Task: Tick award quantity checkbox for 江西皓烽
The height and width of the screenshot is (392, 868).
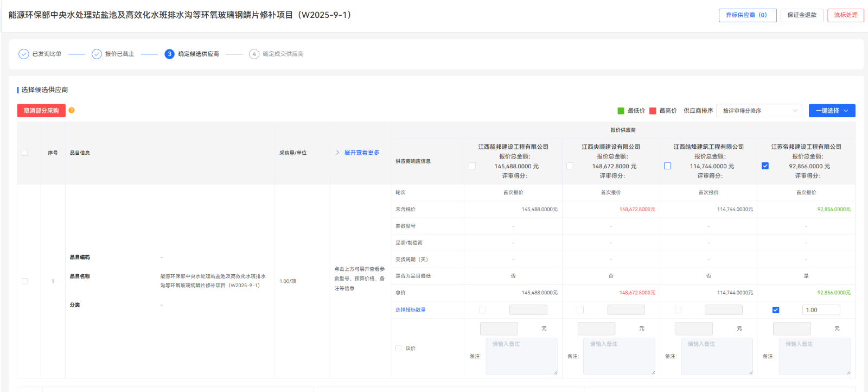Action: [x=678, y=310]
